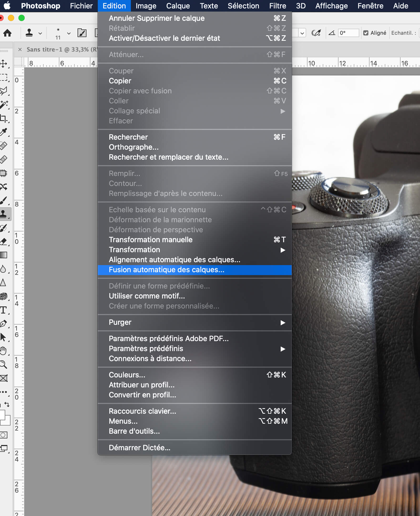Open the extra tools ellipsis menu
The width and height of the screenshot is (420, 516).
(4, 392)
